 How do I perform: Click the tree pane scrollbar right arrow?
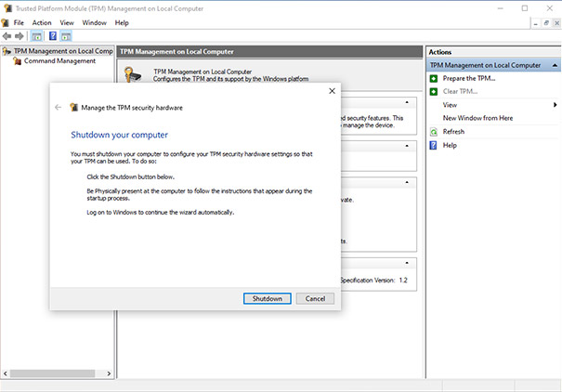[109, 373]
